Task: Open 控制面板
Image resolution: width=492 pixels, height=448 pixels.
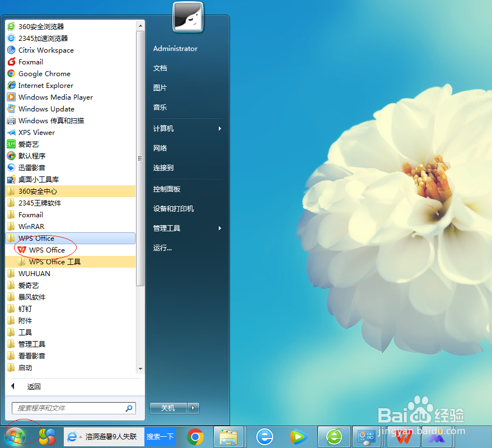Action: pos(167,189)
